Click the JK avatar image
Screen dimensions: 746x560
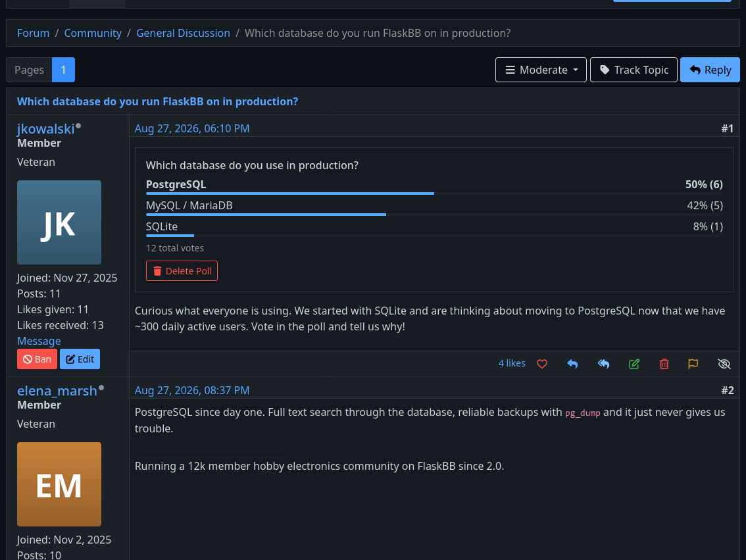click(x=59, y=222)
